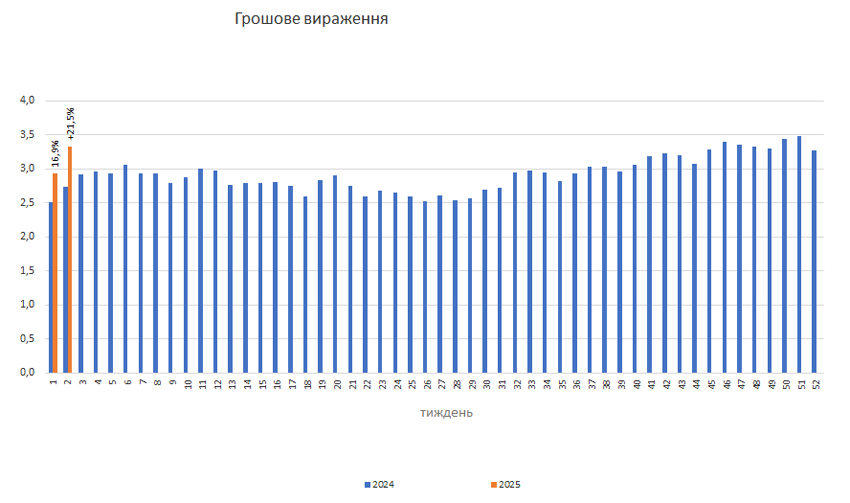
Task: Select the 2025 legend entry
Action: point(506,485)
